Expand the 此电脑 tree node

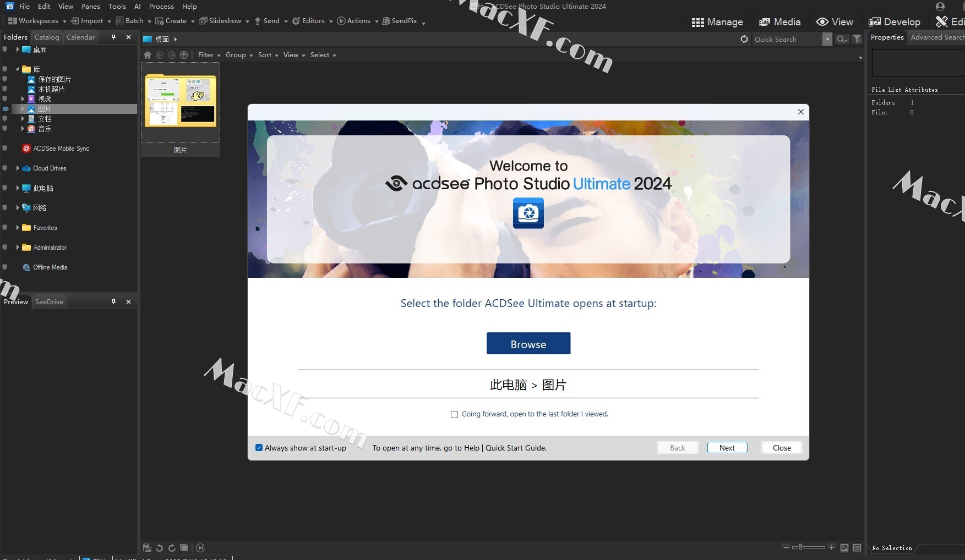(x=18, y=188)
